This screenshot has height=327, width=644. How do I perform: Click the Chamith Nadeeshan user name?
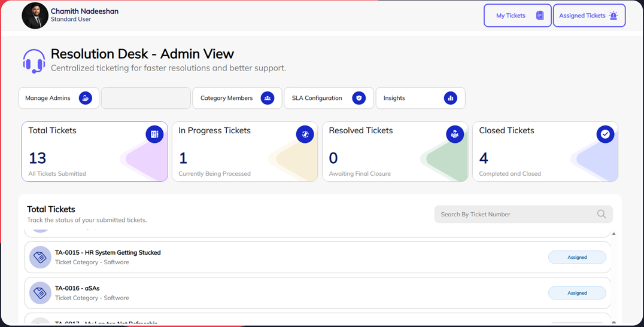84,11
